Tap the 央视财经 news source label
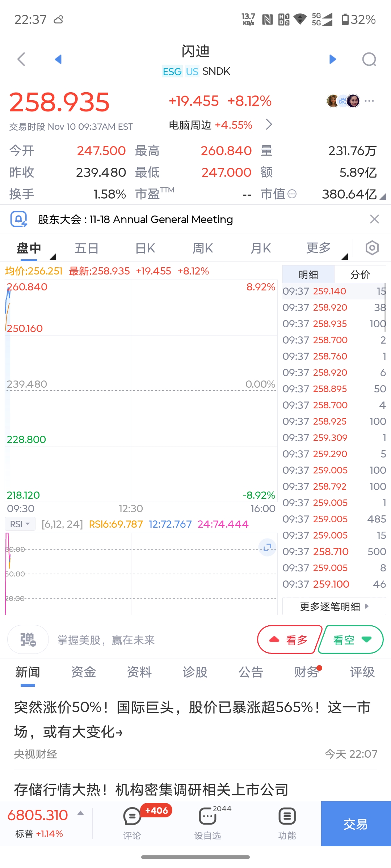The width and height of the screenshot is (391, 868). (35, 754)
